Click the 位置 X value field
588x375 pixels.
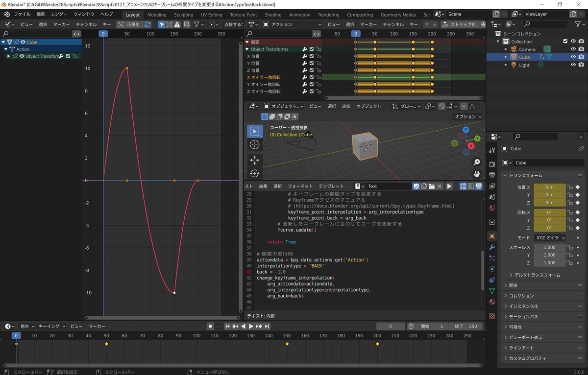point(549,187)
